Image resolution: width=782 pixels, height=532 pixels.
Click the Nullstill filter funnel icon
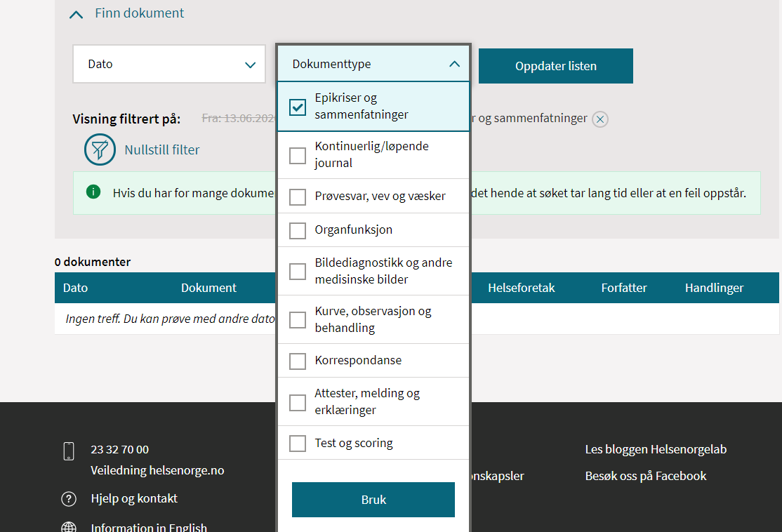coord(100,149)
